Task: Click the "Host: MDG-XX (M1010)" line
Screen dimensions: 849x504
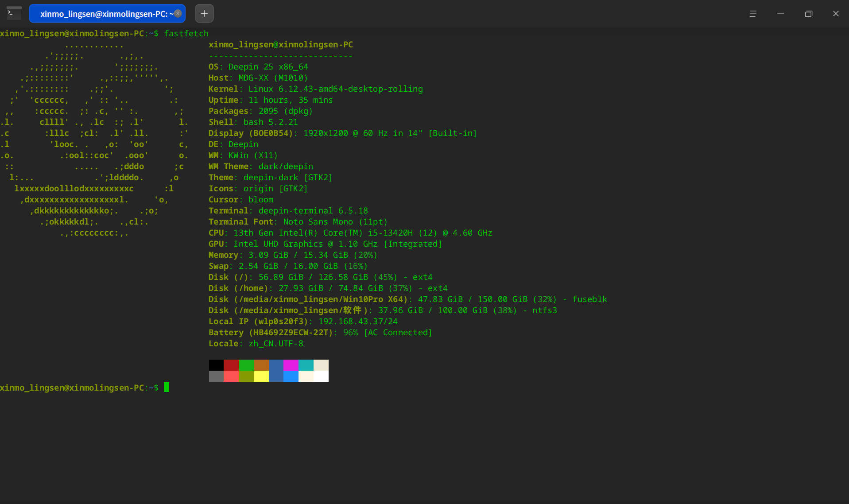Action: (x=258, y=78)
